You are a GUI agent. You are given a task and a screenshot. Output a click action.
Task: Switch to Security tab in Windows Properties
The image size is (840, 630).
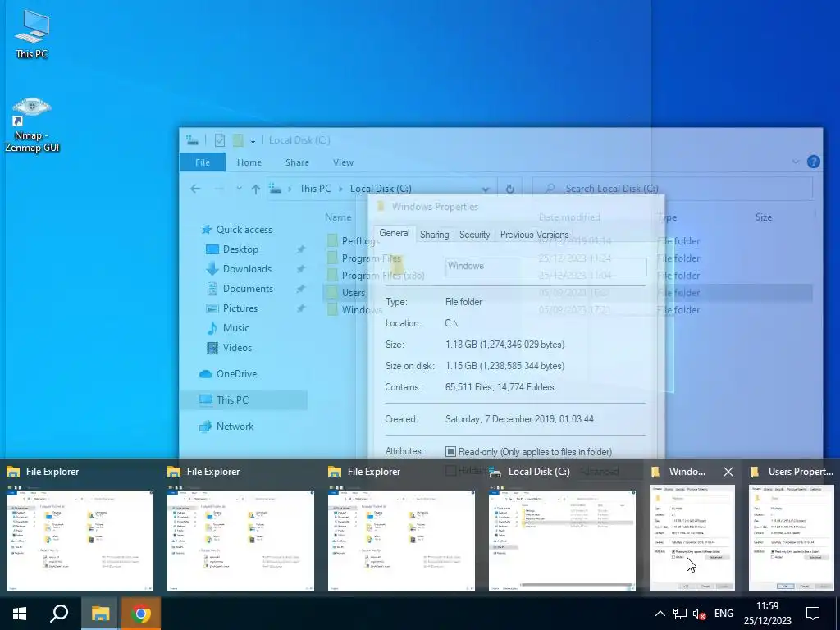[x=475, y=235]
